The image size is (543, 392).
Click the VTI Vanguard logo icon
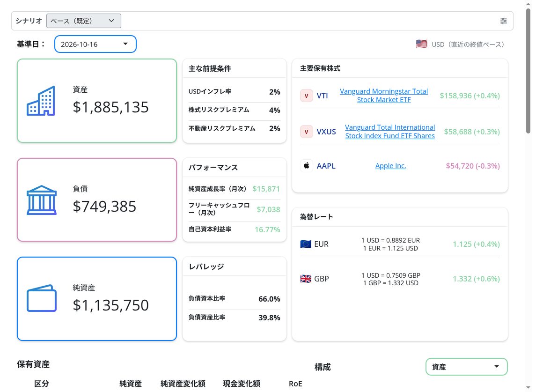click(x=307, y=96)
